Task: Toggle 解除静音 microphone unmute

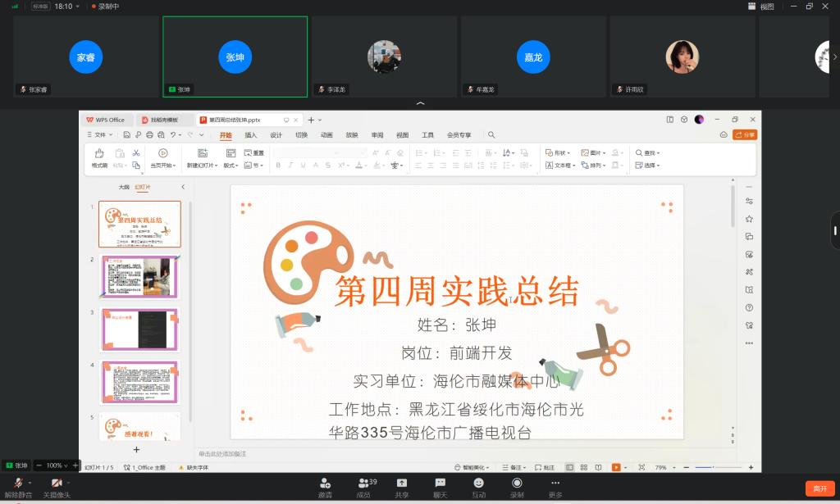Action: 18,484
